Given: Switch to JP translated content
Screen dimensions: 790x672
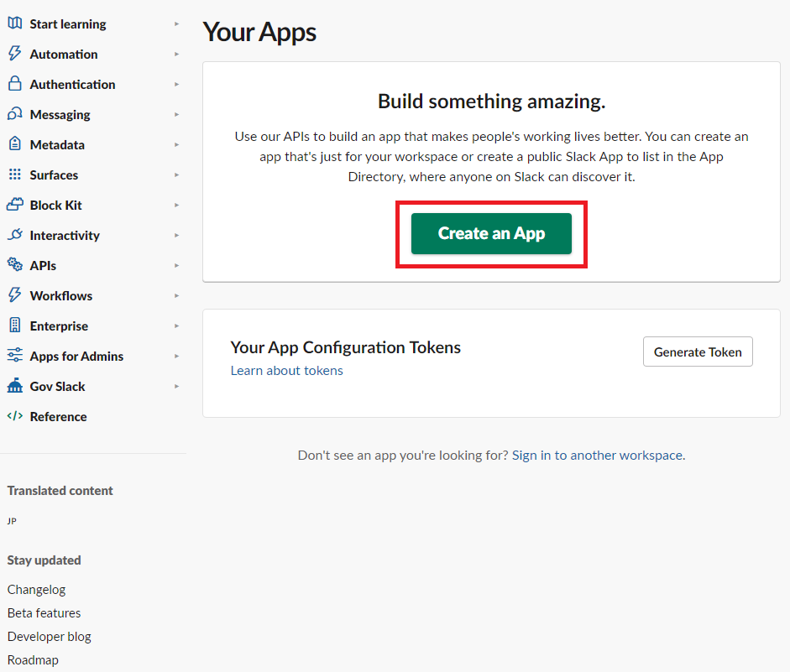Looking at the screenshot, I should pyautogui.click(x=12, y=521).
